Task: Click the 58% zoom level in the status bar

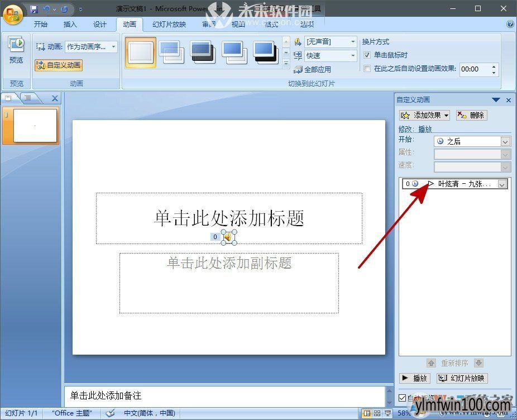Action: [x=404, y=413]
